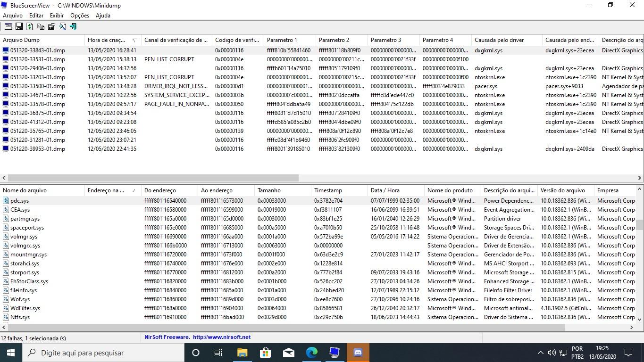Open Microsoft Edge from taskbar
This screenshot has height=362, width=644.
coord(311,353)
